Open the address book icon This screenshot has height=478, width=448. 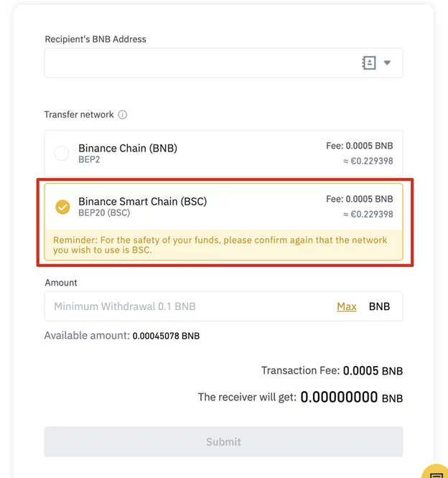click(x=368, y=63)
